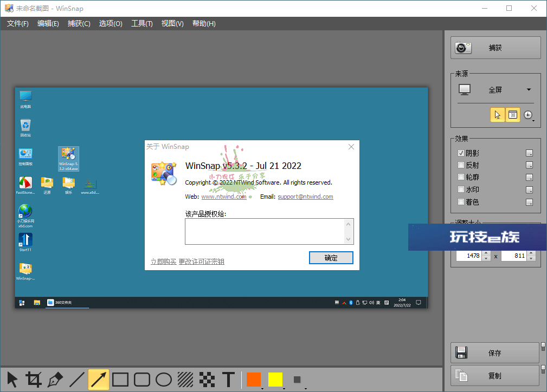This screenshot has width=547, height=392.
Task: Click the support@ntwind.com email link
Action: click(x=305, y=197)
